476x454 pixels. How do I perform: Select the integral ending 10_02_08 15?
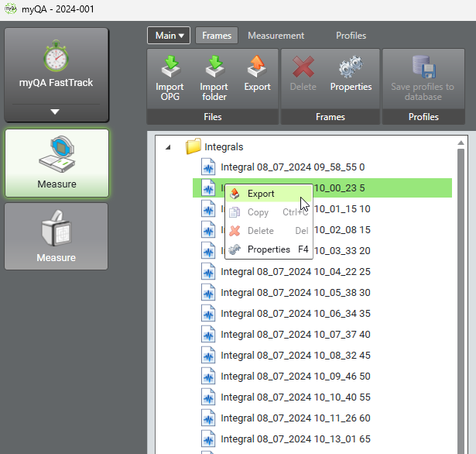pos(342,230)
